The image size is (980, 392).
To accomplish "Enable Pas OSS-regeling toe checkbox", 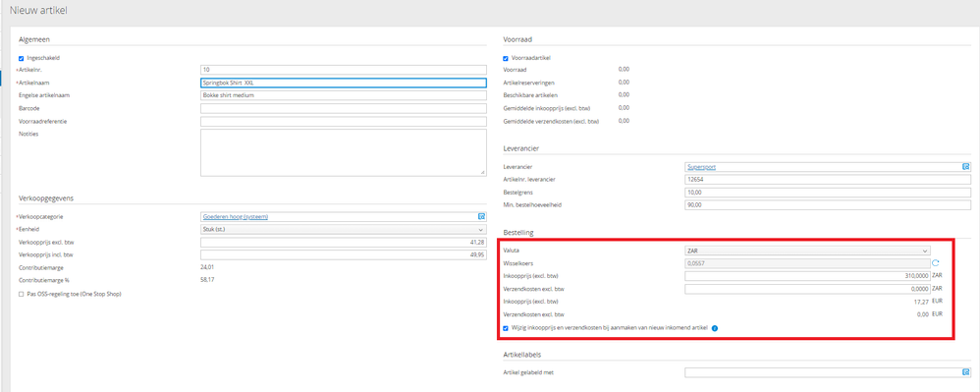I will pos(21,294).
